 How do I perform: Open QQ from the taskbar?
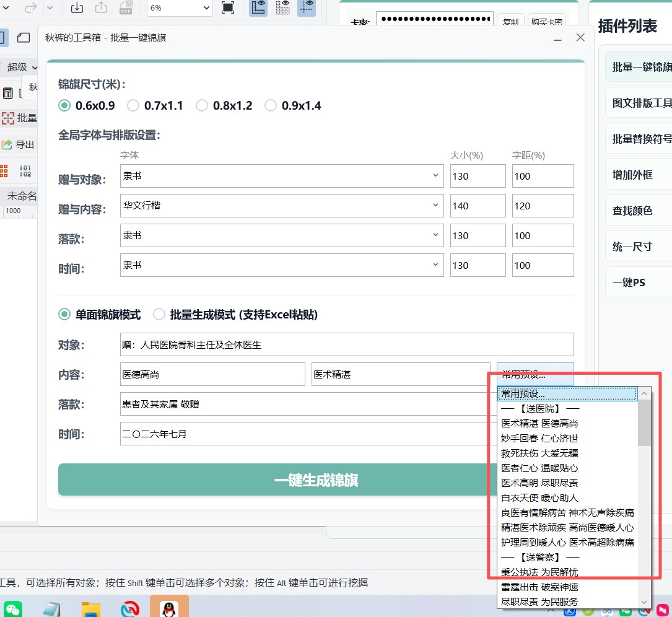(169, 607)
